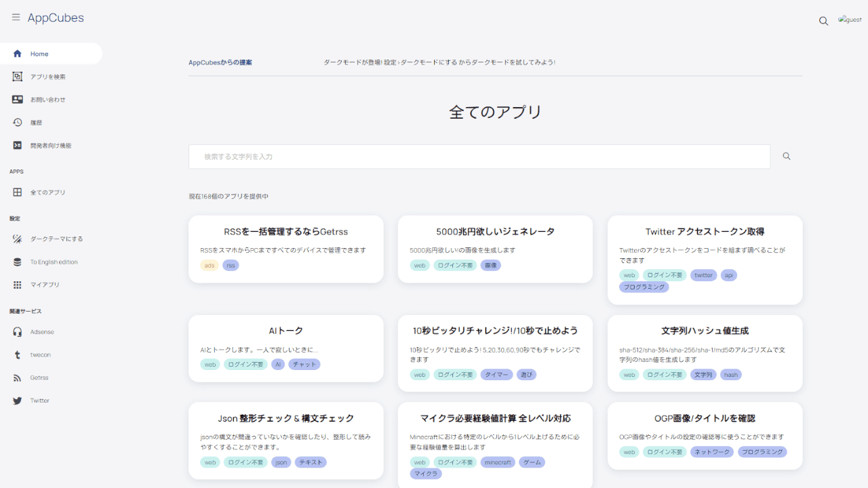The height and width of the screenshot is (488, 868).
Task: Click the To English edition database icon
Action: click(18, 262)
